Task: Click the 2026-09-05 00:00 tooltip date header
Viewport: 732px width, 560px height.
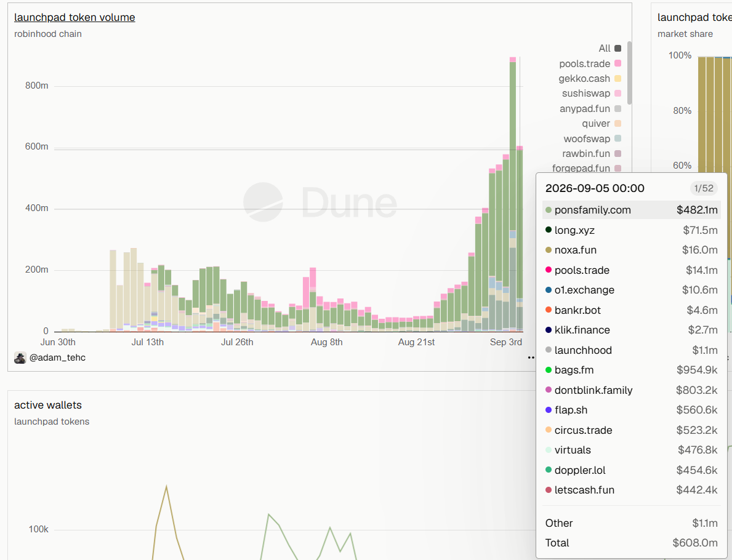Action: click(x=595, y=188)
